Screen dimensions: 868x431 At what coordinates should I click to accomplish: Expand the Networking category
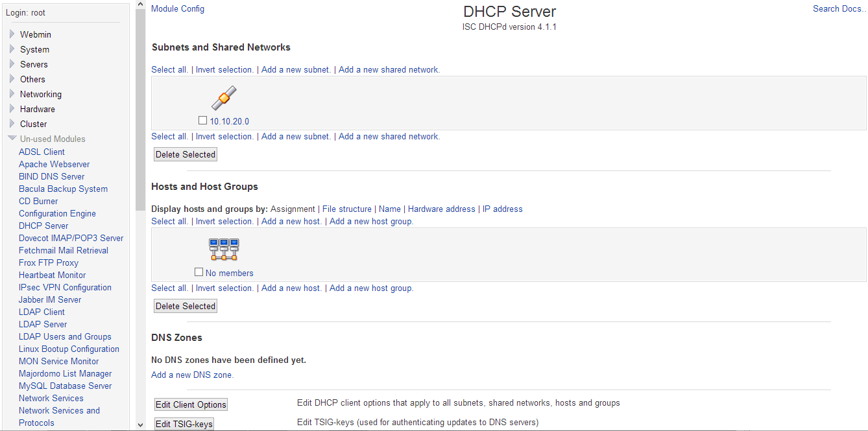coord(40,94)
